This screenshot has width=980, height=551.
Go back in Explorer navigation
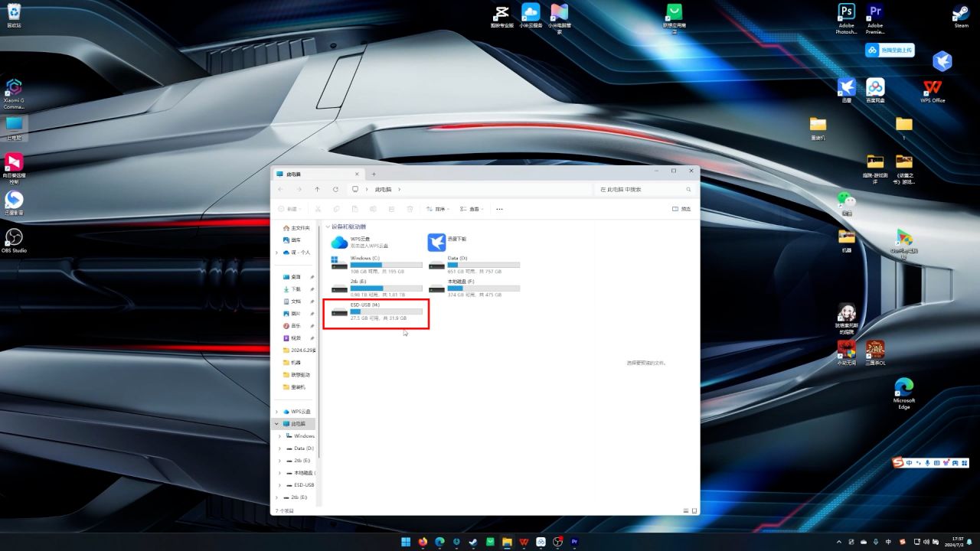click(280, 189)
